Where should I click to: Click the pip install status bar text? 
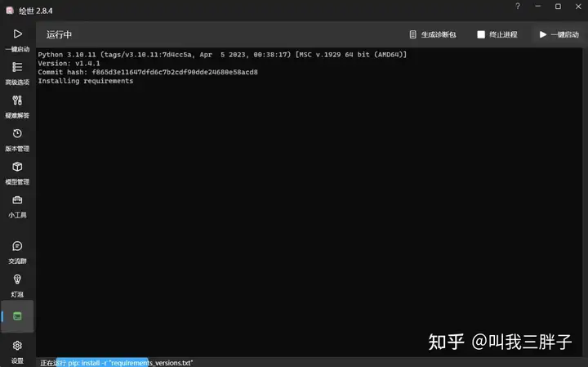(x=116, y=363)
